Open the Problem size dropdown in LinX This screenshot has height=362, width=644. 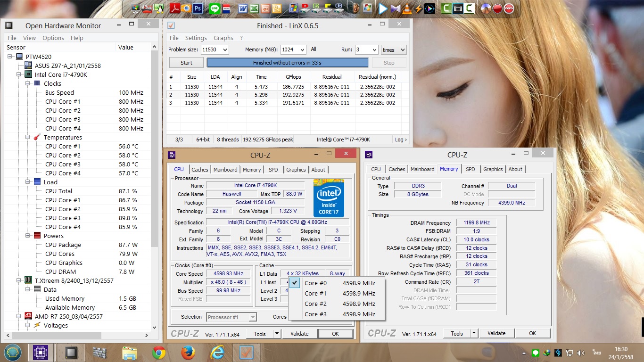click(224, 50)
